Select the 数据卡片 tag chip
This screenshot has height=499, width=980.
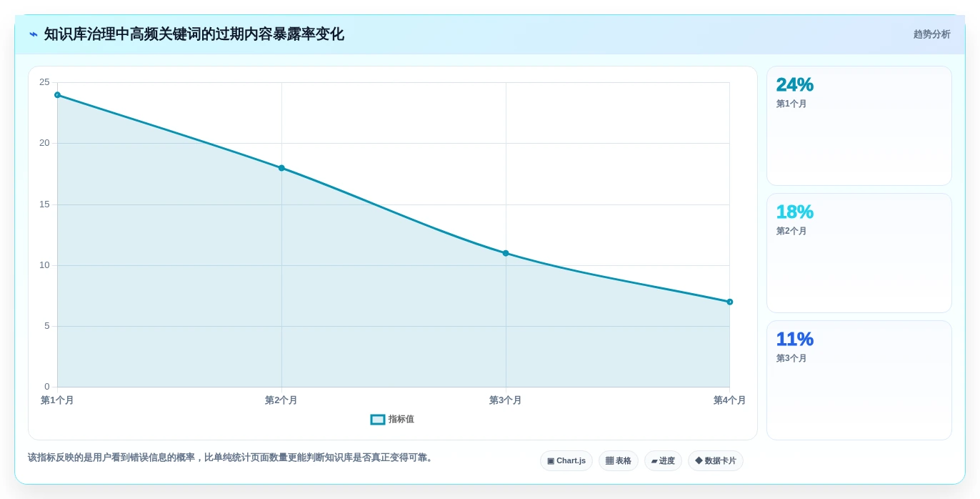(716, 461)
